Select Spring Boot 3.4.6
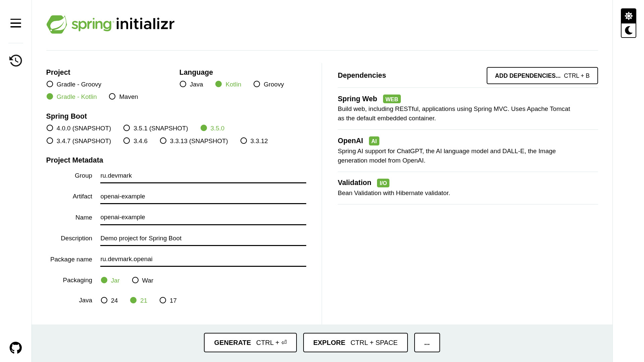The image size is (644, 362). pyautogui.click(x=135, y=141)
